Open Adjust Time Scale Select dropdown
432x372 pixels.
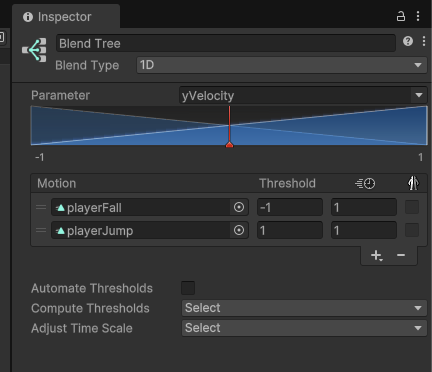304,328
